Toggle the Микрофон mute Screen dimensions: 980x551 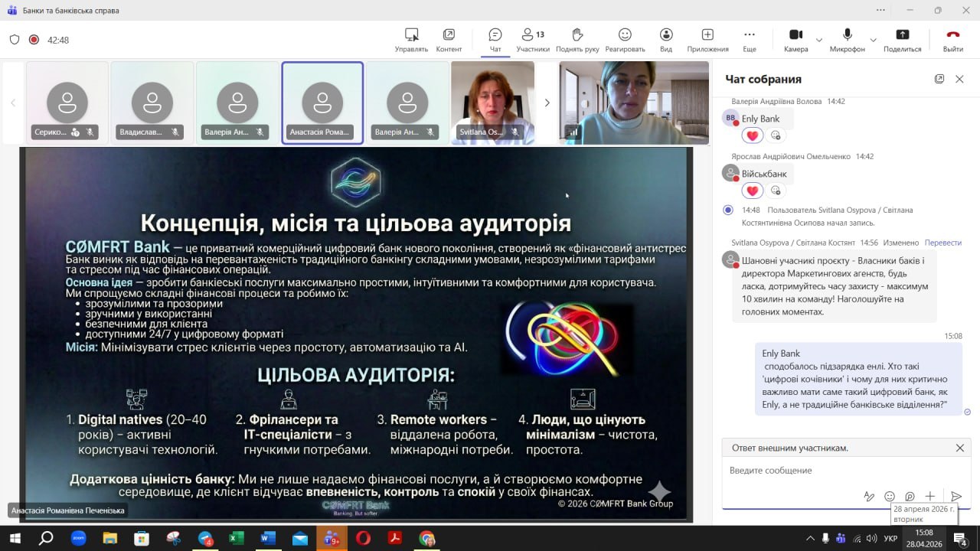click(x=848, y=40)
